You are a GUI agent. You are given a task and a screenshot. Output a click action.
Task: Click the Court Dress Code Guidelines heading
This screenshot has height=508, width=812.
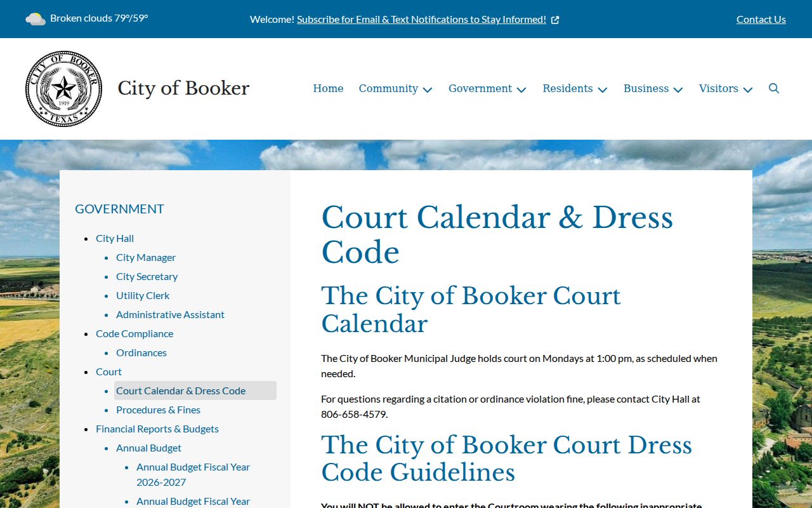pyautogui.click(x=506, y=458)
